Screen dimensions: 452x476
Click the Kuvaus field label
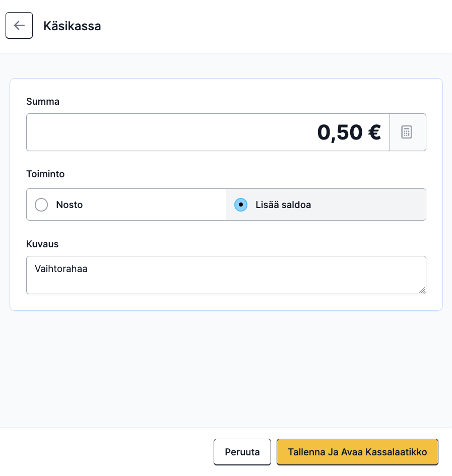click(x=42, y=244)
